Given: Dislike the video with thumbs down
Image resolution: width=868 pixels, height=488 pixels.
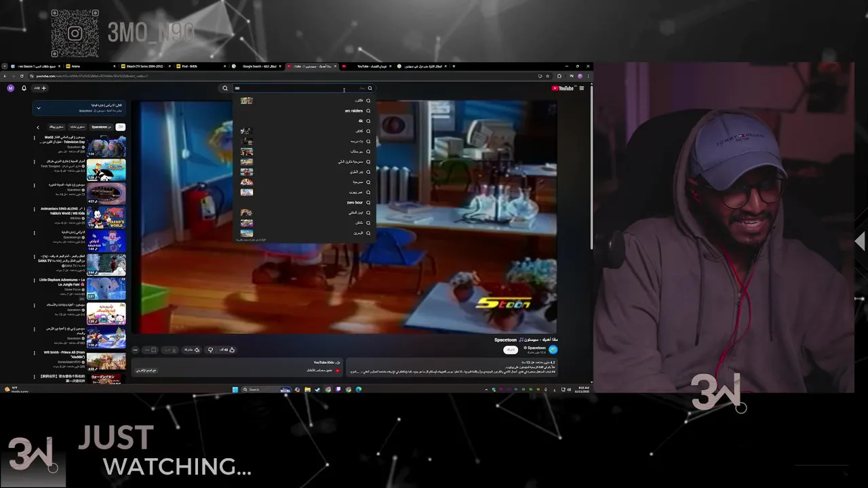Looking at the screenshot, I should tap(210, 350).
